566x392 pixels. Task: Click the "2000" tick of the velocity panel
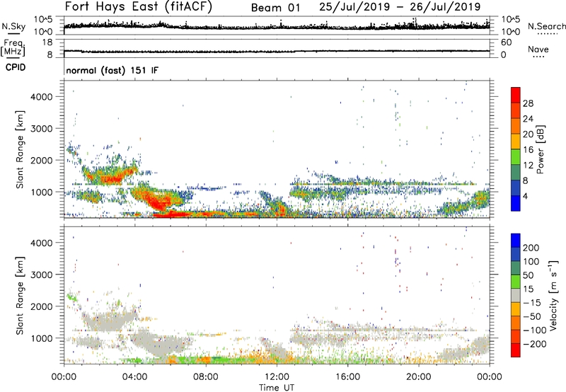coord(41,306)
